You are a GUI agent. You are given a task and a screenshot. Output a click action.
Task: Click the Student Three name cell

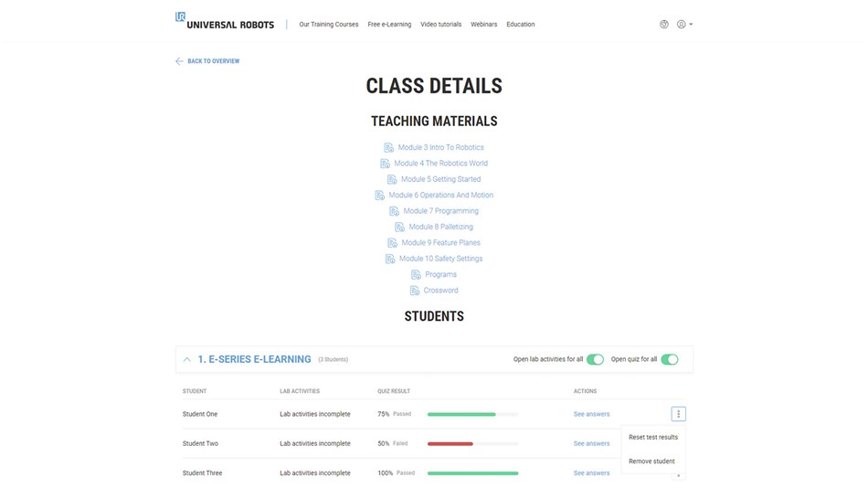click(x=202, y=473)
